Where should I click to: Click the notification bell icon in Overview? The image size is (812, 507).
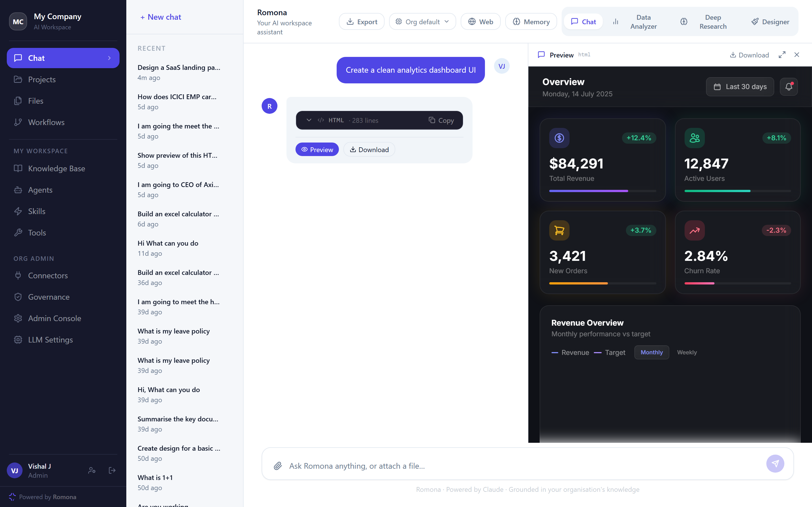[789, 87]
